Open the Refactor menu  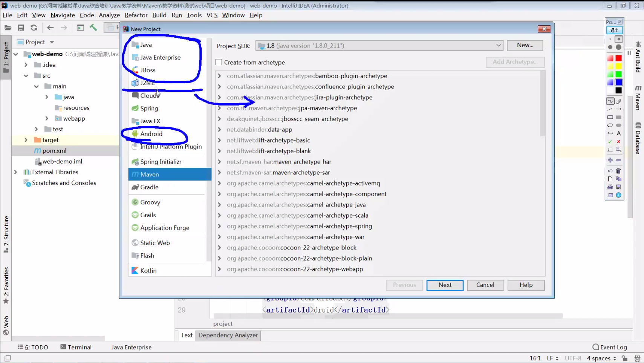[136, 15]
